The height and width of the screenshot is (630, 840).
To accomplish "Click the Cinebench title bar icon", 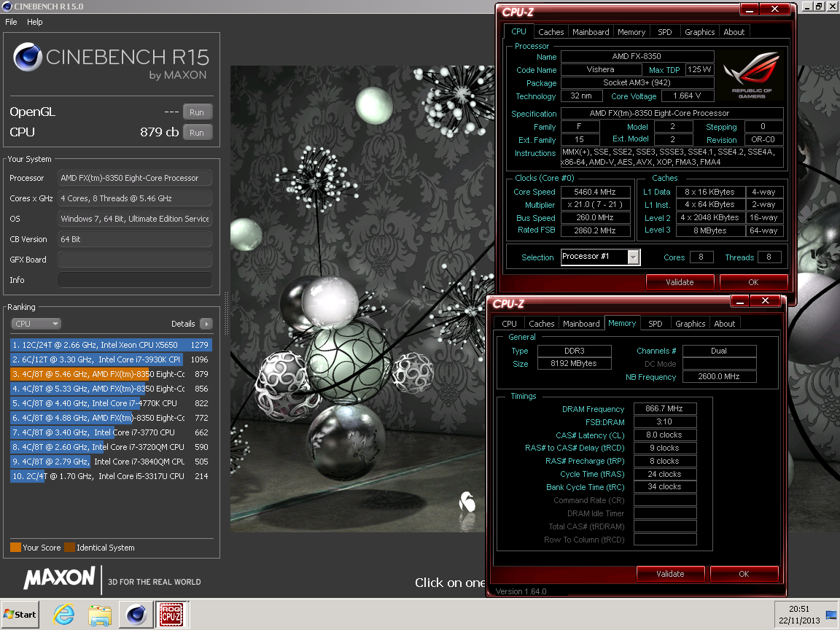I will [x=7, y=7].
